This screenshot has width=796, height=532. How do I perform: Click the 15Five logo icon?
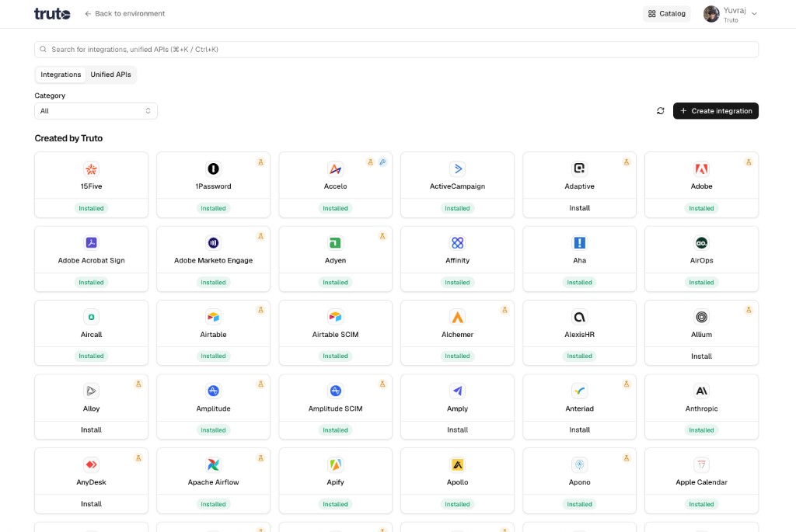pyautogui.click(x=92, y=169)
